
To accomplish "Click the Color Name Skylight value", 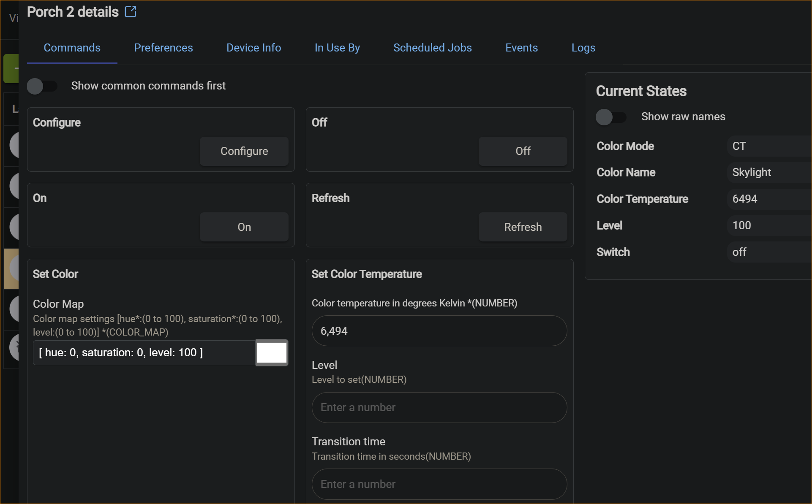I will (x=751, y=172).
